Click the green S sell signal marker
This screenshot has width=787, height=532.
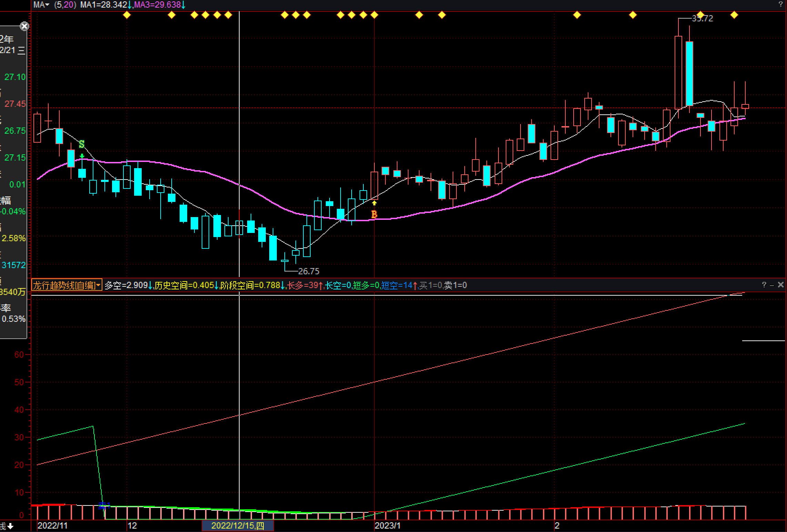click(x=82, y=144)
